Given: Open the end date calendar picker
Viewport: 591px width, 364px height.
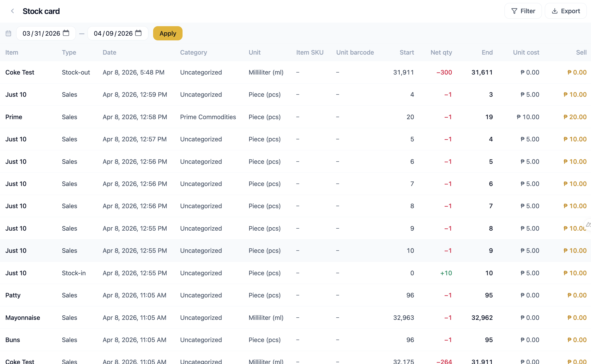Looking at the screenshot, I should pos(138,33).
